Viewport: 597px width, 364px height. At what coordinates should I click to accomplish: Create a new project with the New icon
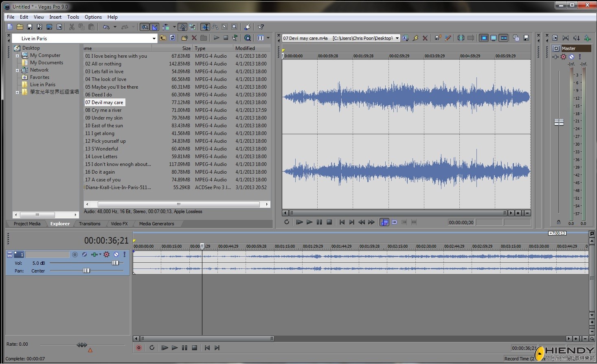tap(10, 27)
